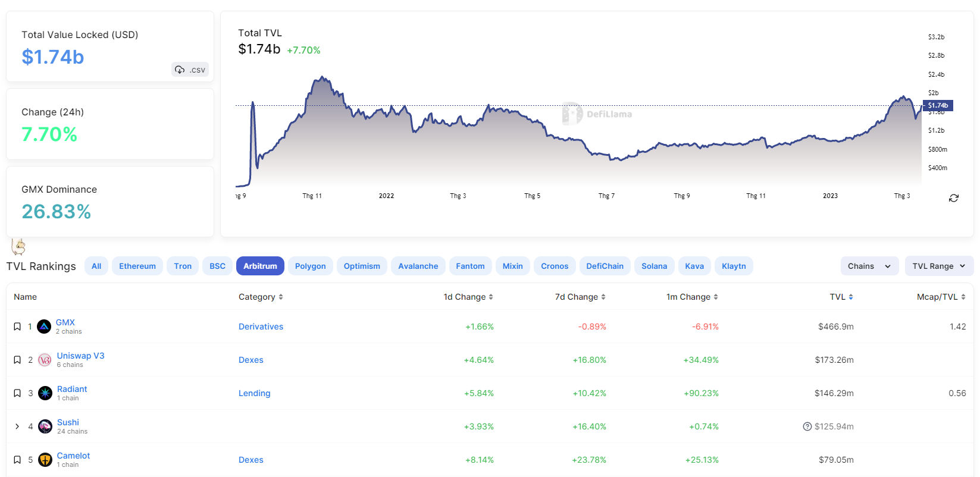Select the Ethereum chain filter
980x477 pixels.
point(137,266)
